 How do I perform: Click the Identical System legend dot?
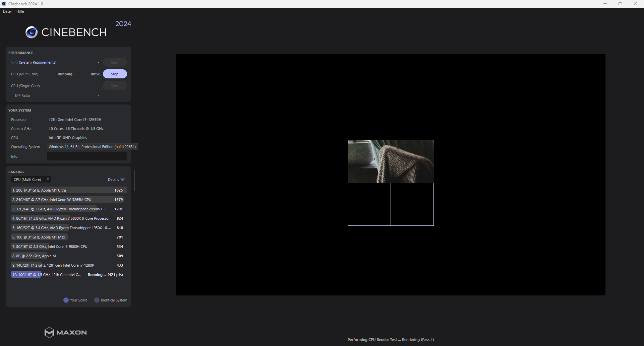tap(97, 300)
